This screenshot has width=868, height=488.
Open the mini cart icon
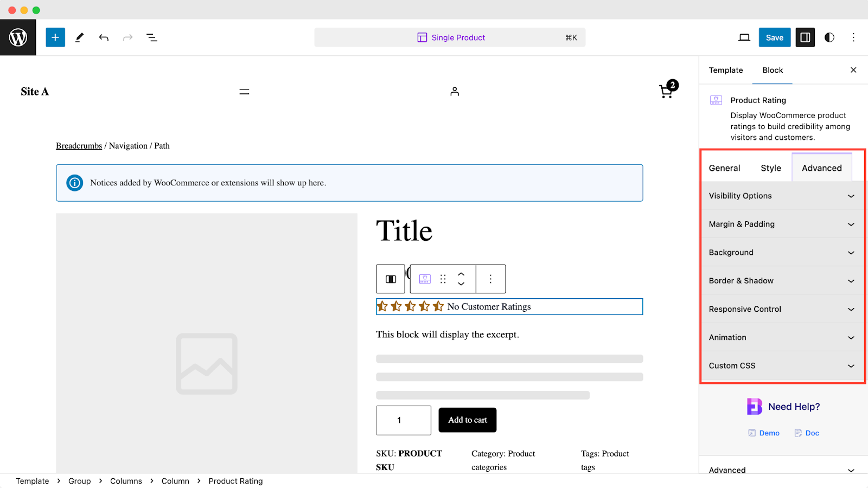668,89
